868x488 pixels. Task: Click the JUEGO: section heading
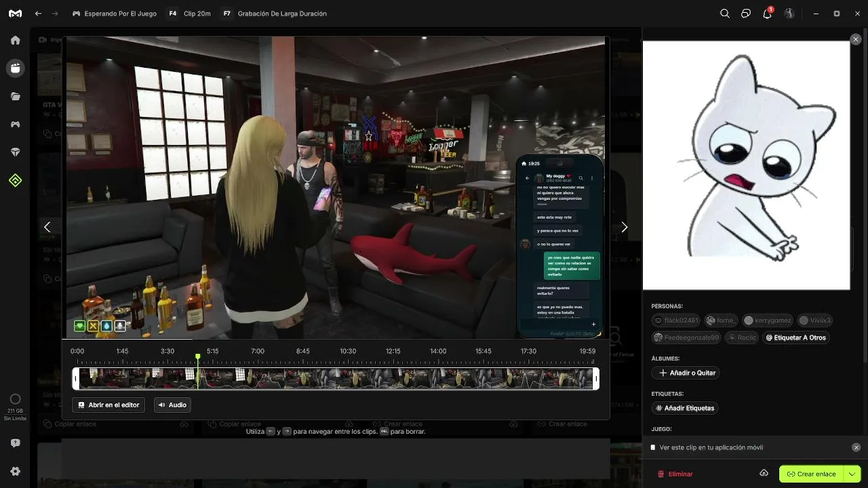[x=661, y=429]
